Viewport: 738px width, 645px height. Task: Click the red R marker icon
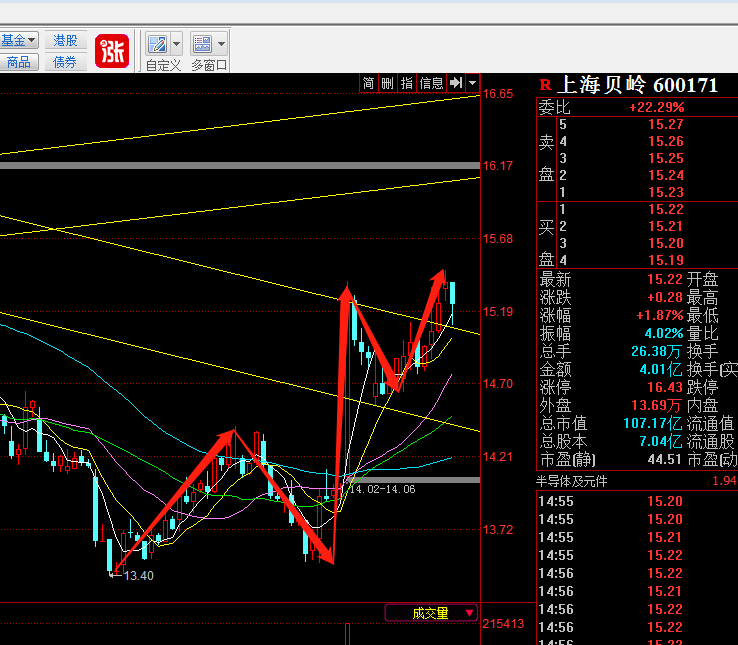click(x=545, y=85)
